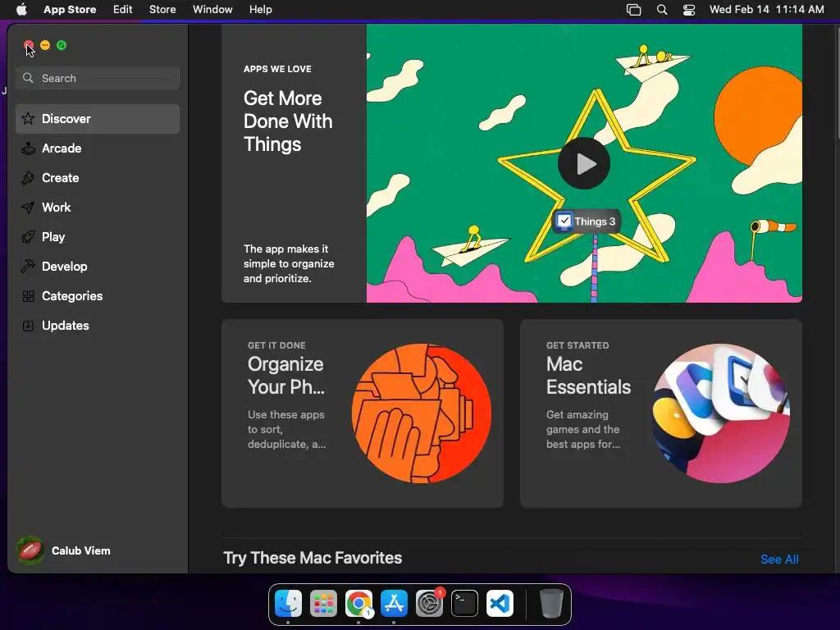Open the App Store menu

[70, 9]
